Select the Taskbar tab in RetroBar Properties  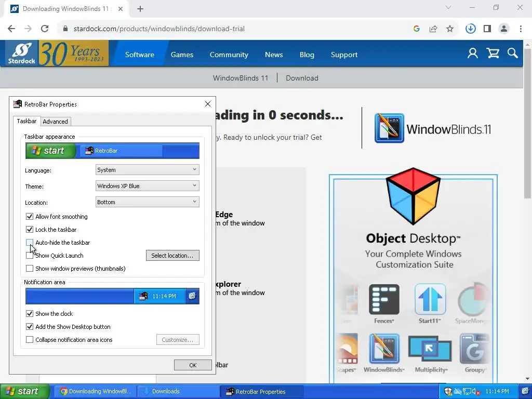tap(26, 121)
